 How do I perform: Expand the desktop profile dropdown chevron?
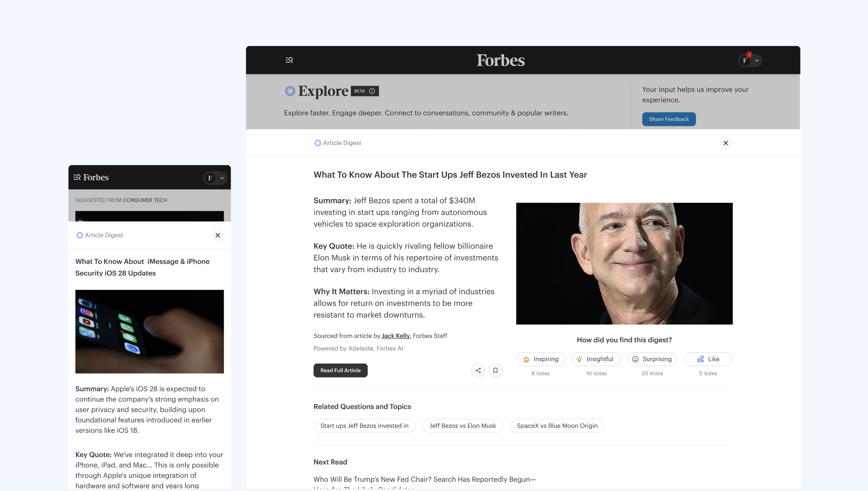click(757, 60)
